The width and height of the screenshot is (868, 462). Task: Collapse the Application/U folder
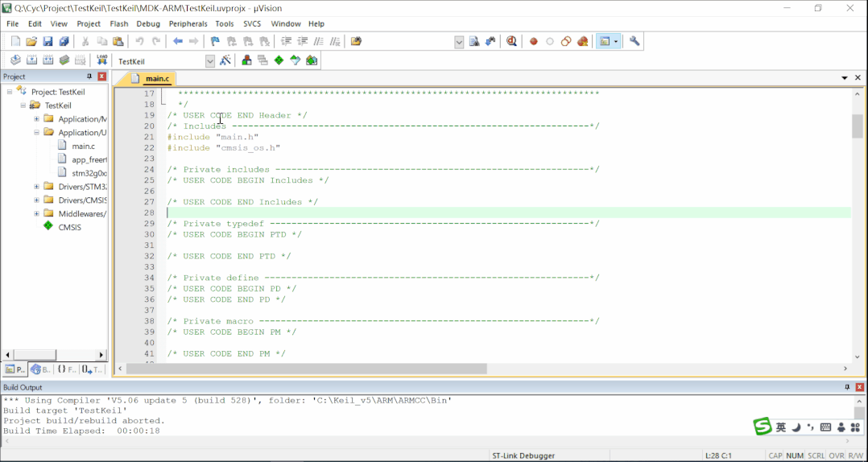click(x=36, y=132)
